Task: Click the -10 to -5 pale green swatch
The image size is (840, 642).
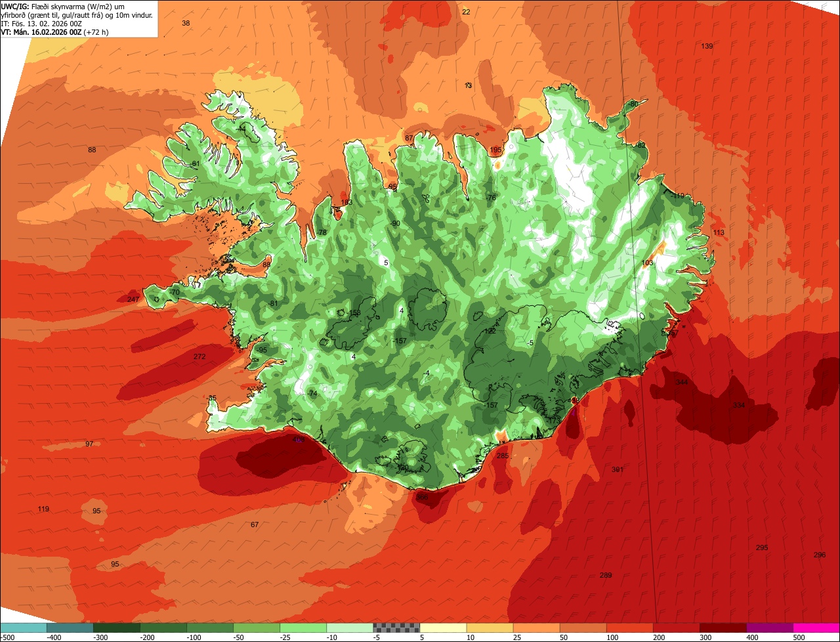Action: click(x=350, y=627)
